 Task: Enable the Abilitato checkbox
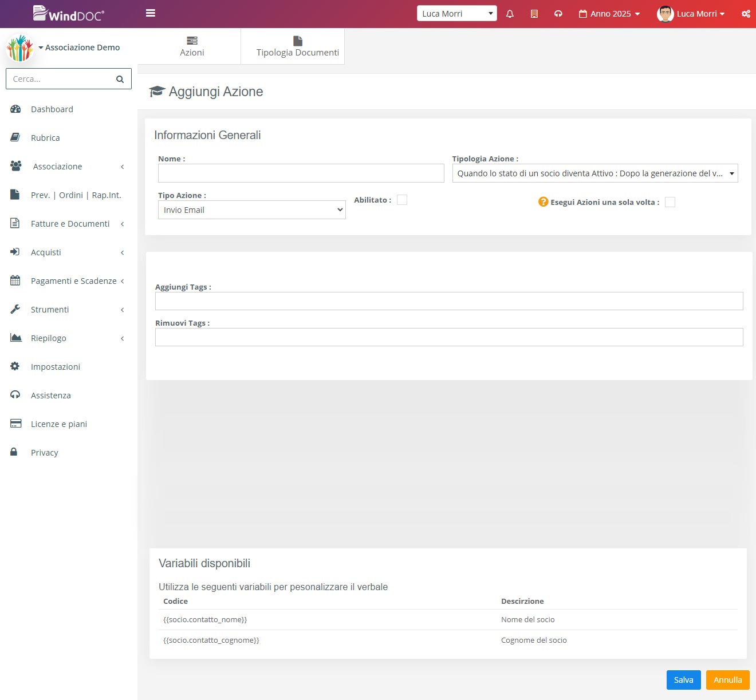pos(402,200)
